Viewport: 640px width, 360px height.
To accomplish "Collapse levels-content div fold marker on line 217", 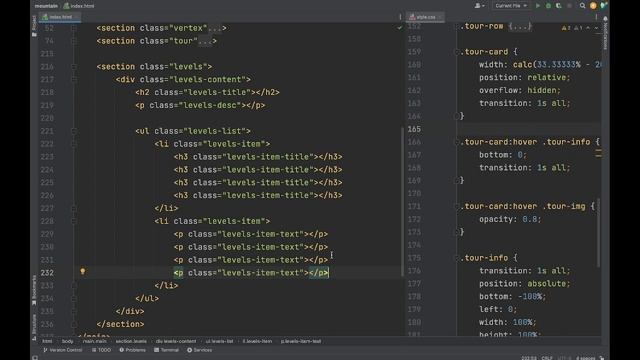I will point(74,80).
